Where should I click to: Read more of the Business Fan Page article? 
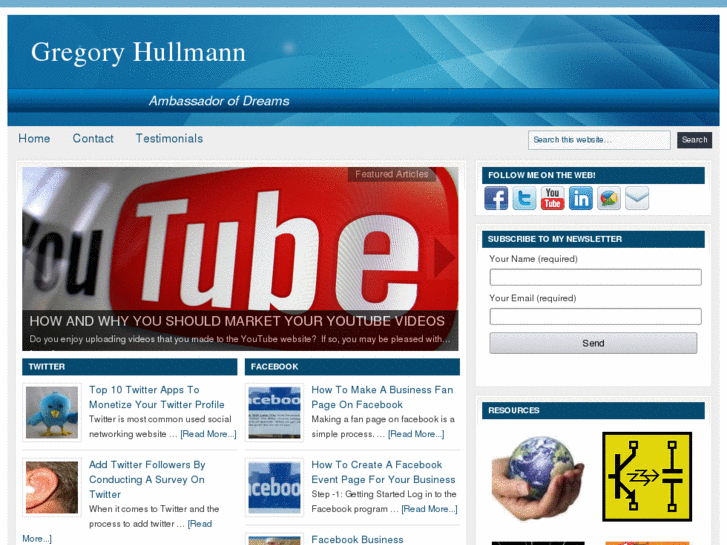pos(416,434)
